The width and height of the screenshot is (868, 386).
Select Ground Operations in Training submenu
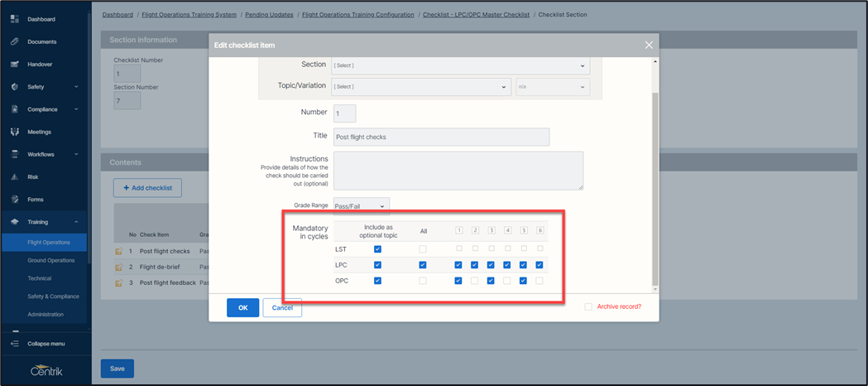coord(51,260)
